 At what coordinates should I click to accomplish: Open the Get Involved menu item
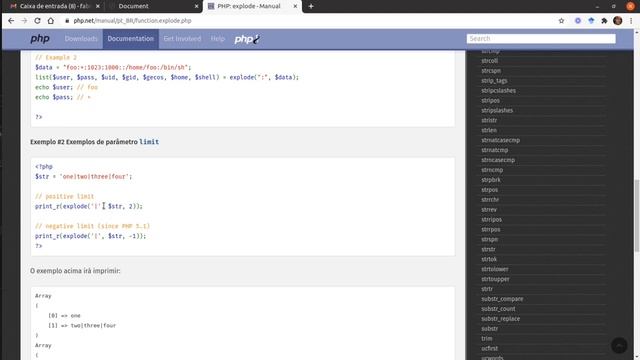pos(182,39)
